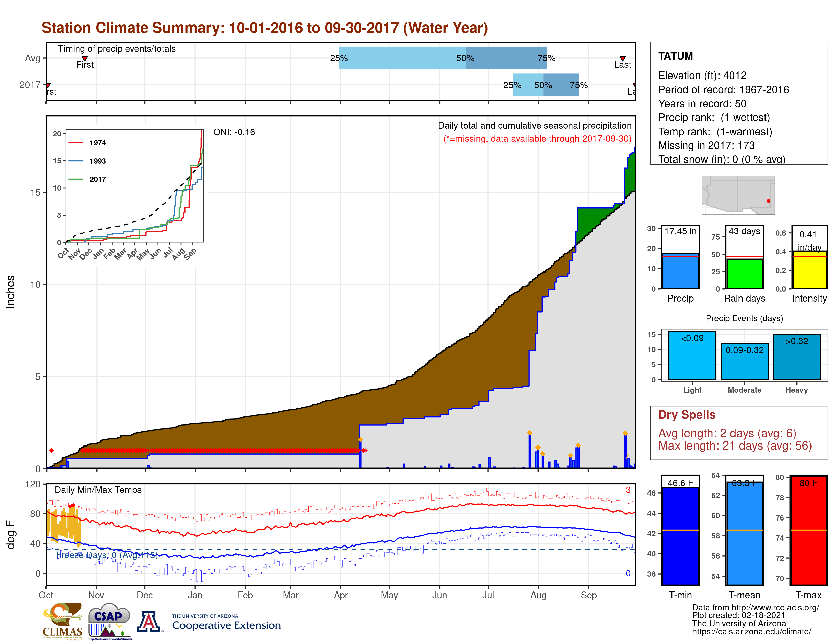Click the red '3' count in temperature panel
Image resolution: width=834 pixels, height=644 pixels.
(x=628, y=490)
